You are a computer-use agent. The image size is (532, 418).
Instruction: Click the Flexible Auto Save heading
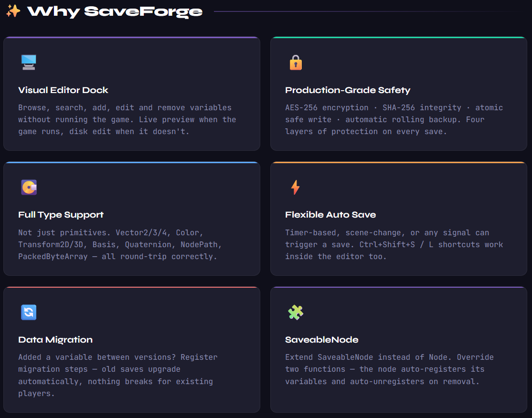330,215
